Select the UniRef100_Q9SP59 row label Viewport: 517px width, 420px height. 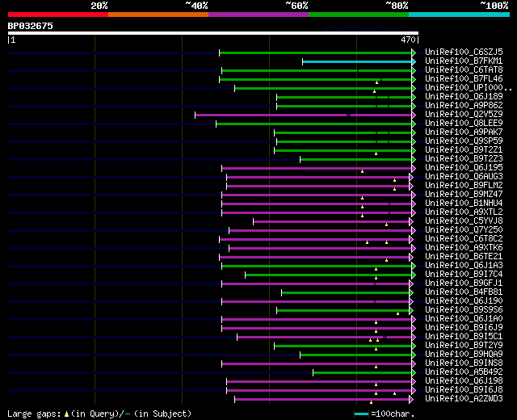pyautogui.click(x=464, y=141)
